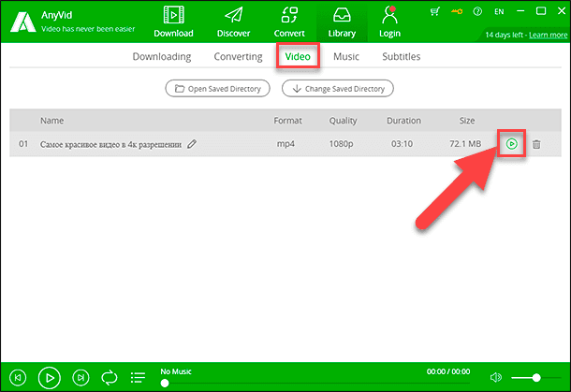The width and height of the screenshot is (571, 392).
Task: Open the Login page
Action: click(x=389, y=22)
